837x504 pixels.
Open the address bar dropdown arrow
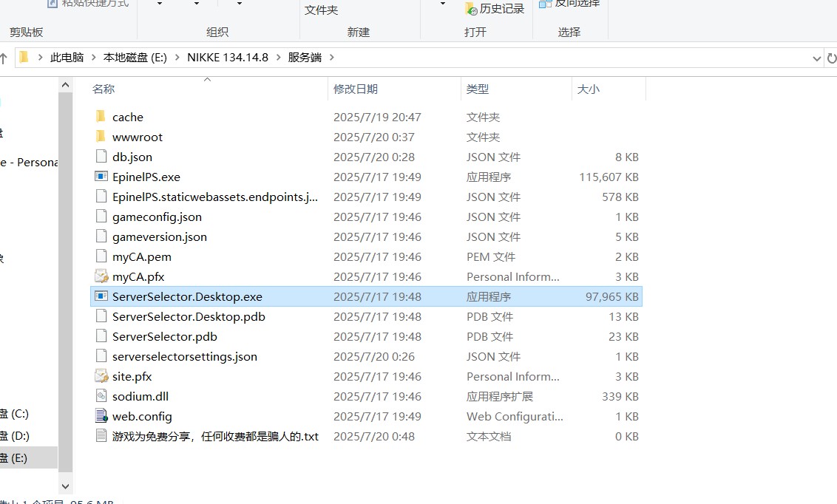click(816, 57)
